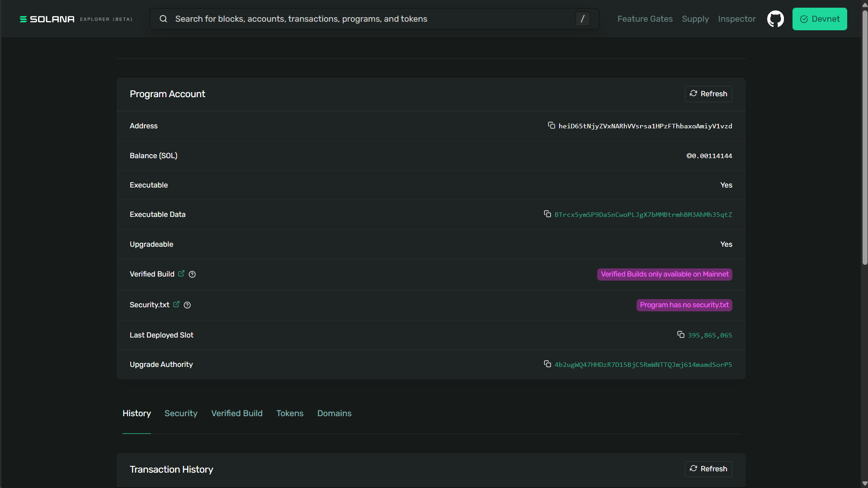Refresh the Program Account card
The image size is (868, 488).
point(708,94)
